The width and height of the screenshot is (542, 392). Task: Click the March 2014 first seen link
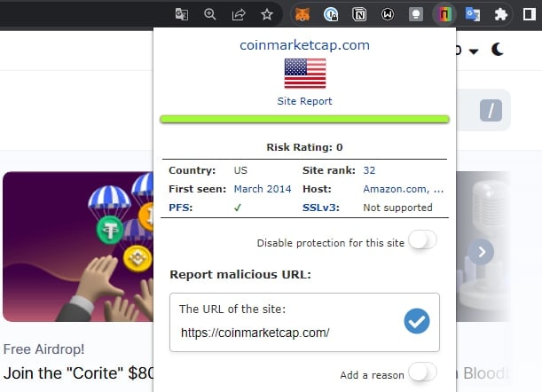(263, 189)
